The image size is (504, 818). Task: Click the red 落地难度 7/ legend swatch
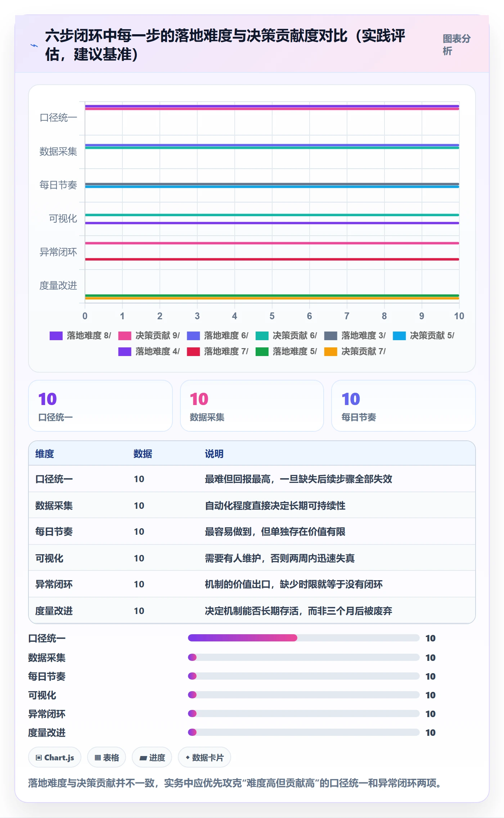tap(193, 351)
